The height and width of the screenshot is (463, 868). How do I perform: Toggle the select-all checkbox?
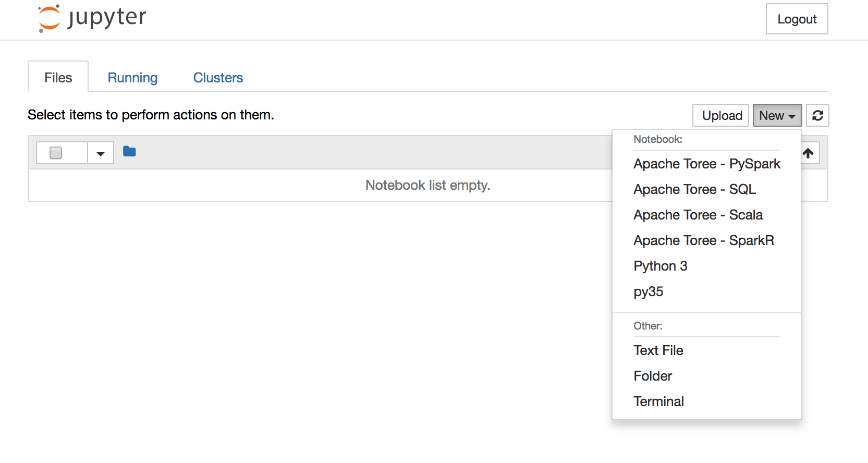56,153
